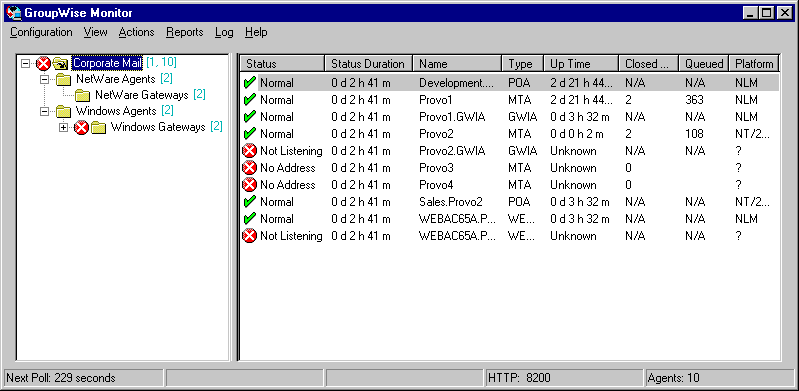The image size is (799, 391).
Task: Click the Agents: 10 status bar entry
Action: (x=720, y=378)
